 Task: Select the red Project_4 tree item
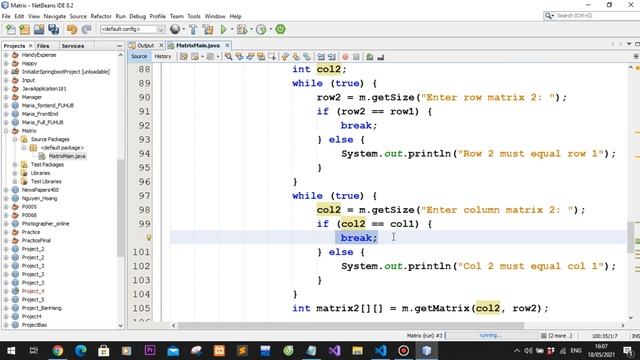(x=33, y=291)
